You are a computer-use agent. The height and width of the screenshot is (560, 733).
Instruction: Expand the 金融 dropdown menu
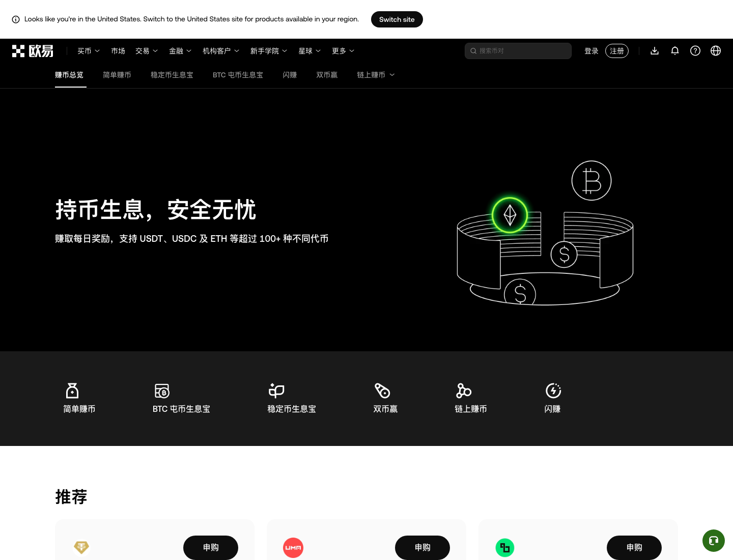click(x=180, y=51)
